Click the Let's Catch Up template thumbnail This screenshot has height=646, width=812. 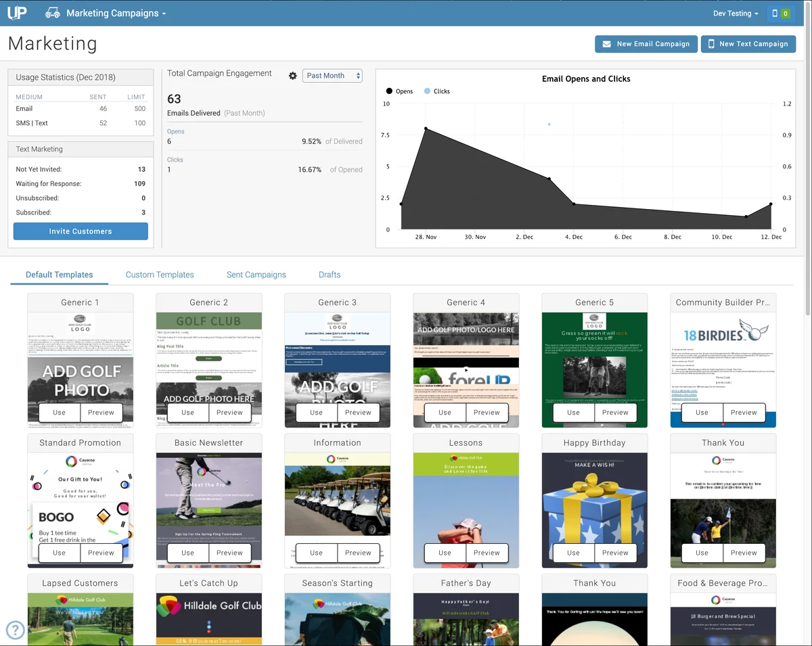tap(209, 619)
